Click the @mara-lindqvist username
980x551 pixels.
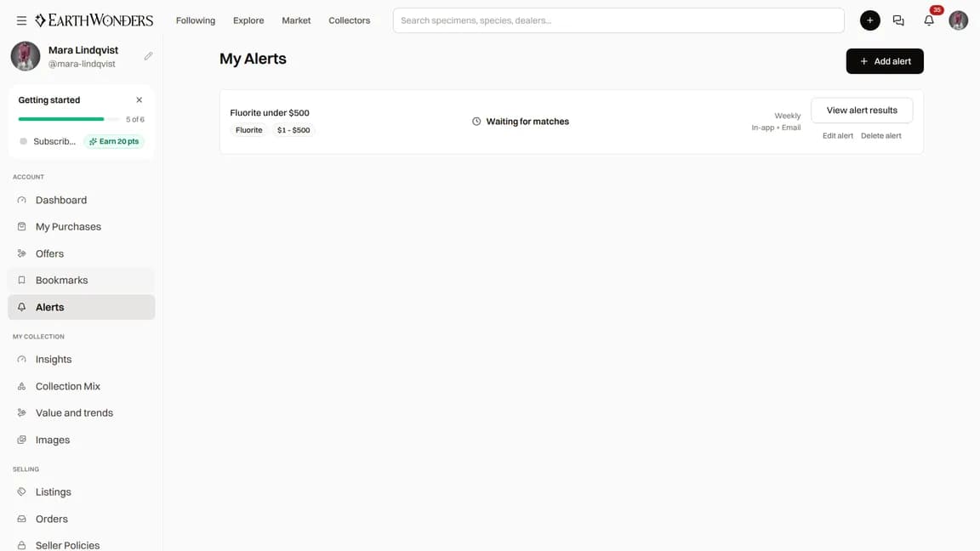pos(82,64)
